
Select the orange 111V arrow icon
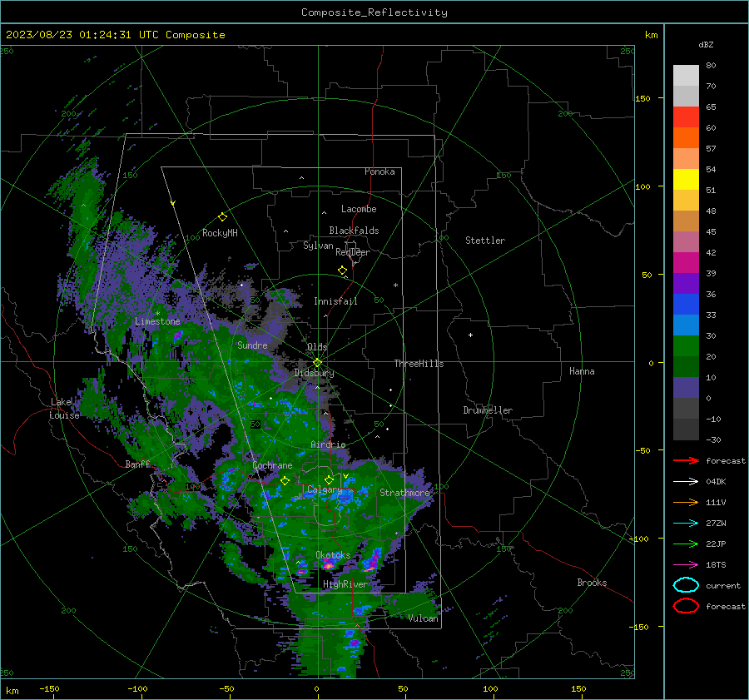coord(686,502)
